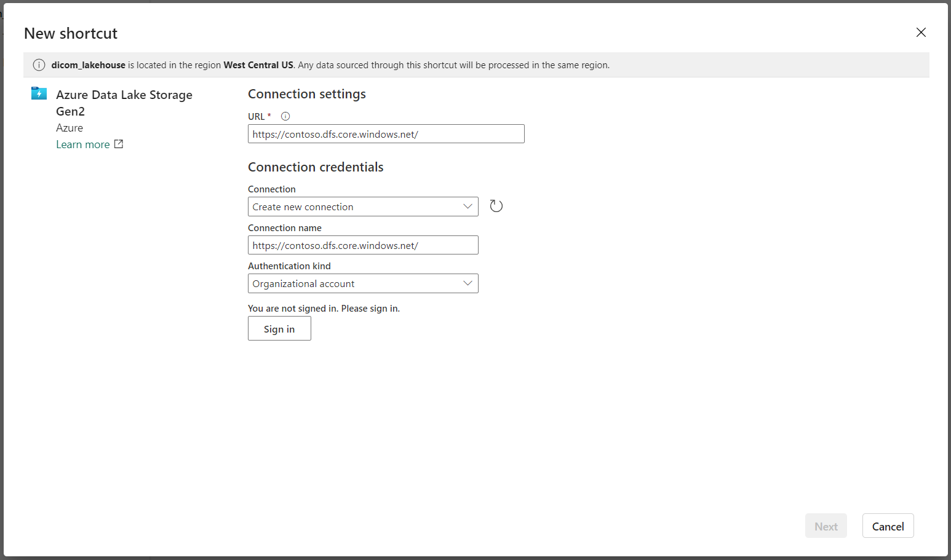The image size is (951, 560).
Task: Click external-link icon beside Learn more
Action: point(119,144)
